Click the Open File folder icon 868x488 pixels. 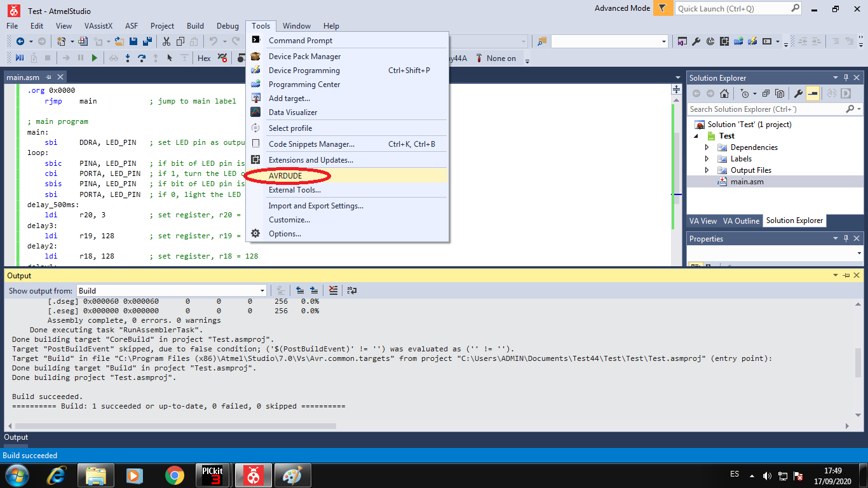point(119,41)
